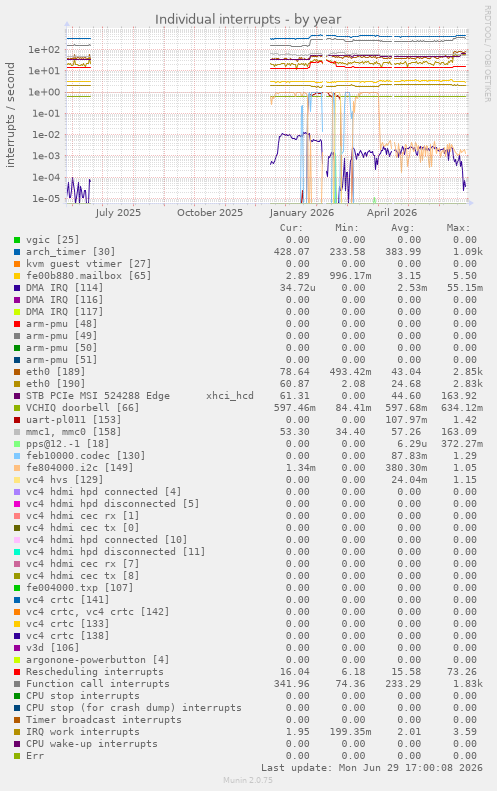Click the vgic [25] green legend swatch
The width and height of the screenshot is (497, 791).
point(17,240)
